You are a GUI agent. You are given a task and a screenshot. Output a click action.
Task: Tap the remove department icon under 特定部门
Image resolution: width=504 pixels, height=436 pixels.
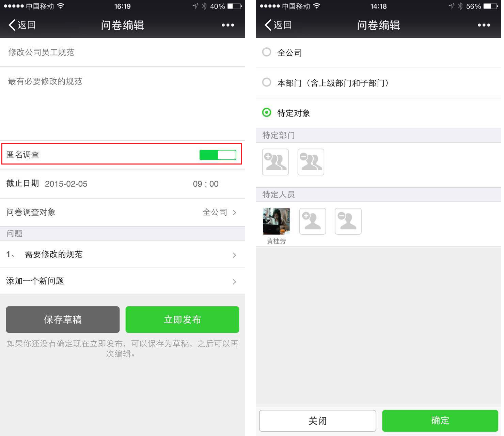pyautogui.click(x=311, y=162)
